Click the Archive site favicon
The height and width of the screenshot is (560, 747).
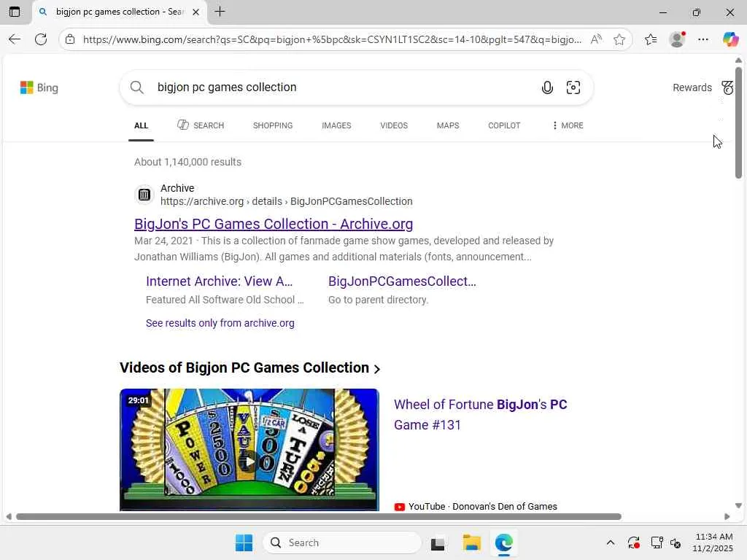(x=144, y=194)
